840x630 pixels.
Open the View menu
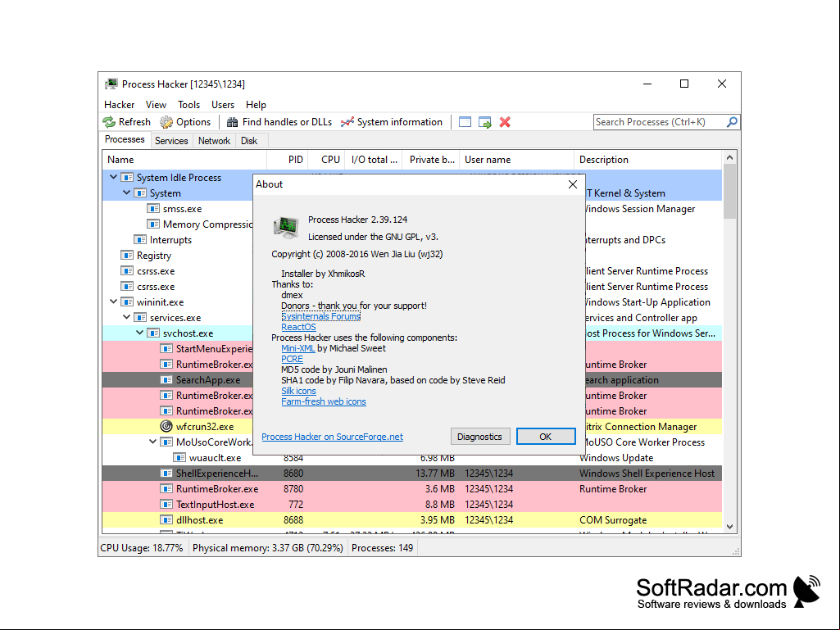click(156, 105)
